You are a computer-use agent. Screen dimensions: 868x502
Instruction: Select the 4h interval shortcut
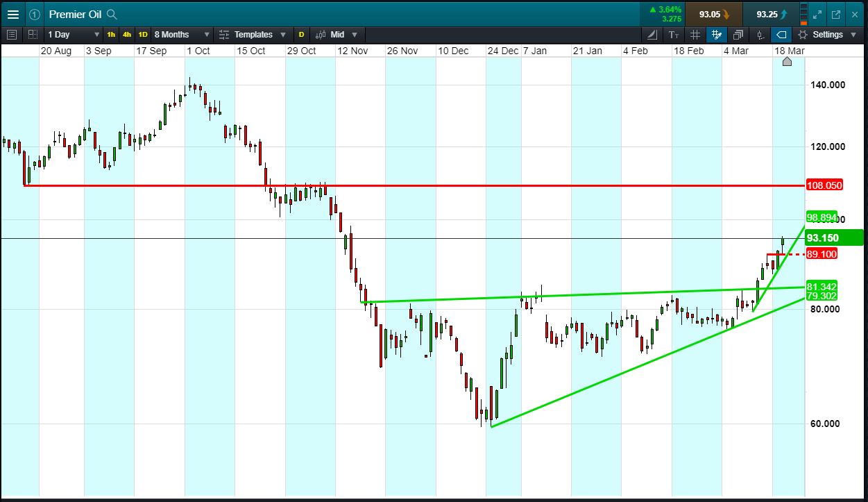tap(127, 34)
